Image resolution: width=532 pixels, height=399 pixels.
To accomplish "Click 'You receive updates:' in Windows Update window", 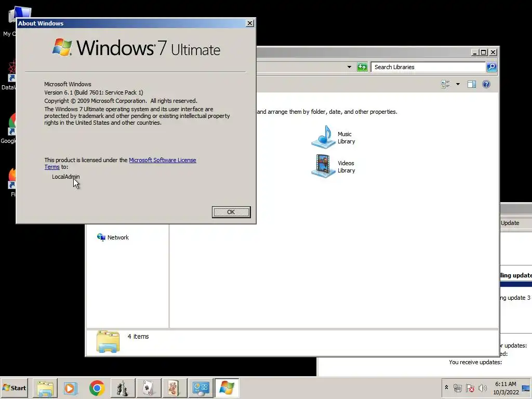I will 475,362.
